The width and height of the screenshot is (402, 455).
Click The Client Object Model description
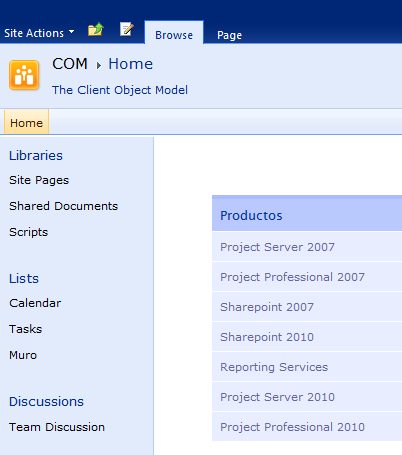(x=120, y=90)
